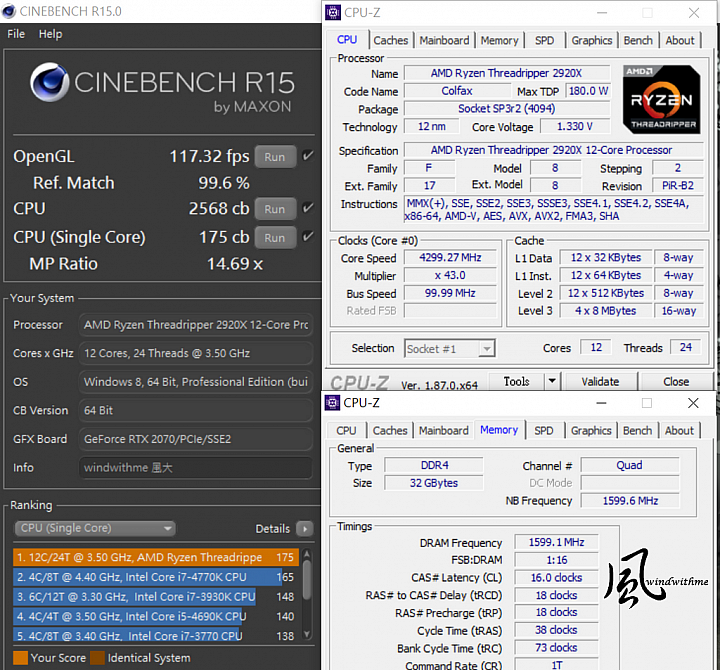Screen dimensions: 720x670
Task: Select ranking entry 3 Intel Core i7-3930K
Action: [x=156, y=597]
